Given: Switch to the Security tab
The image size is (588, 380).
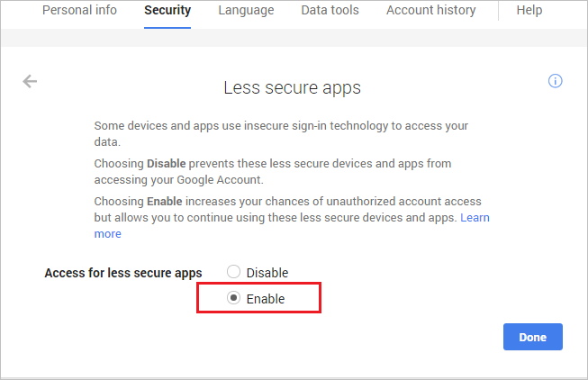Looking at the screenshot, I should (167, 11).
